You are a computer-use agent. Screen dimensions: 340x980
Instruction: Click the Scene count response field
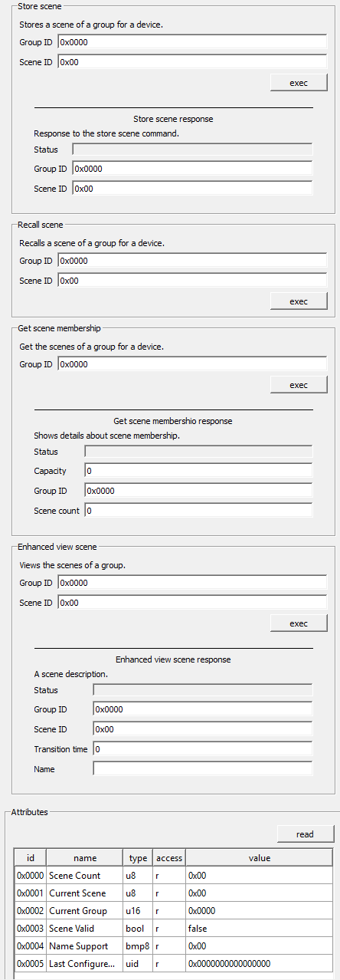tap(198, 511)
